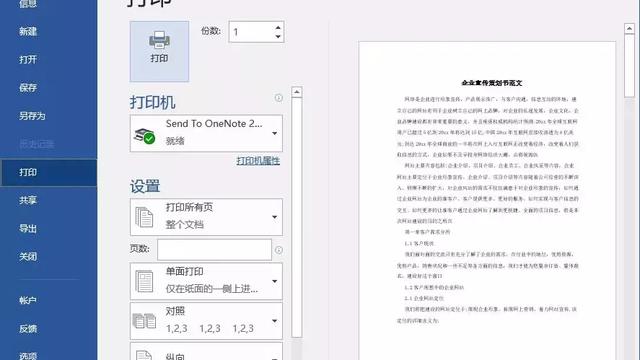Click the all-pages document icon
The width and height of the screenshot is (640, 360).
[144, 217]
